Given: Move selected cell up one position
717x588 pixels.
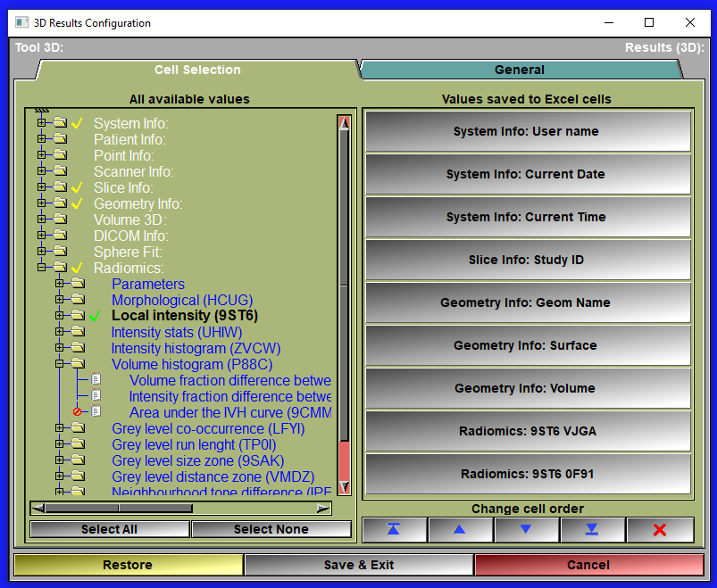Looking at the screenshot, I should 460,529.
